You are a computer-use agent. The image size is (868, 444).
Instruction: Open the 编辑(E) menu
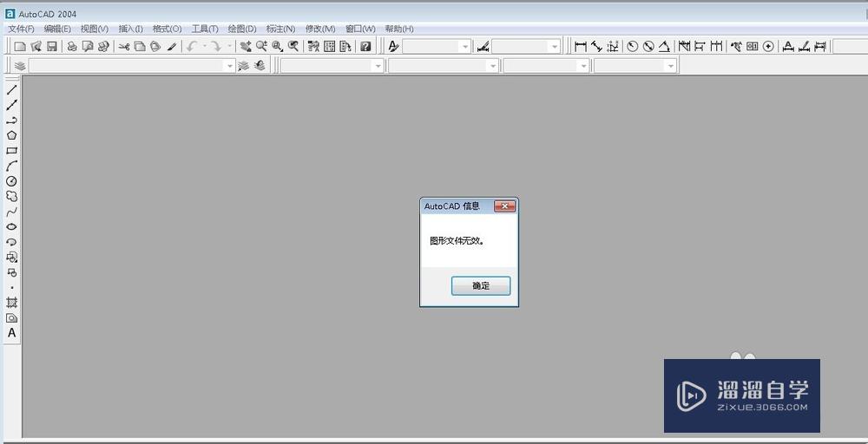coord(57,29)
